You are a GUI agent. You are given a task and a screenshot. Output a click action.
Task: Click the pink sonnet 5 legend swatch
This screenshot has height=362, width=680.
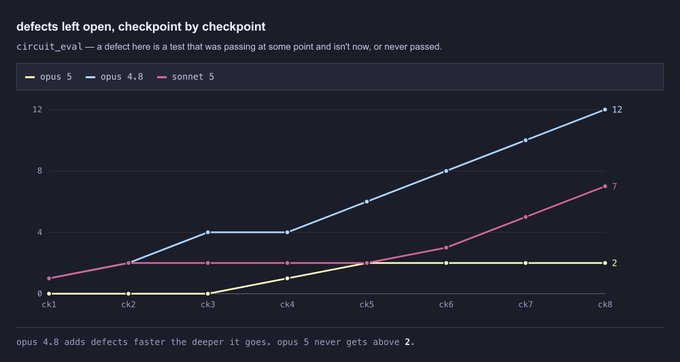coord(162,77)
